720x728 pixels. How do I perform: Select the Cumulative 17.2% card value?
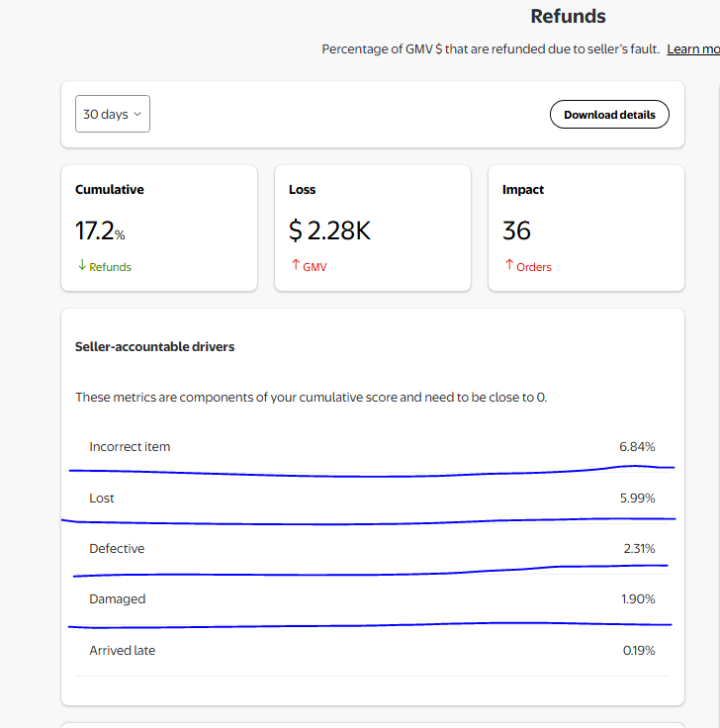(100, 231)
